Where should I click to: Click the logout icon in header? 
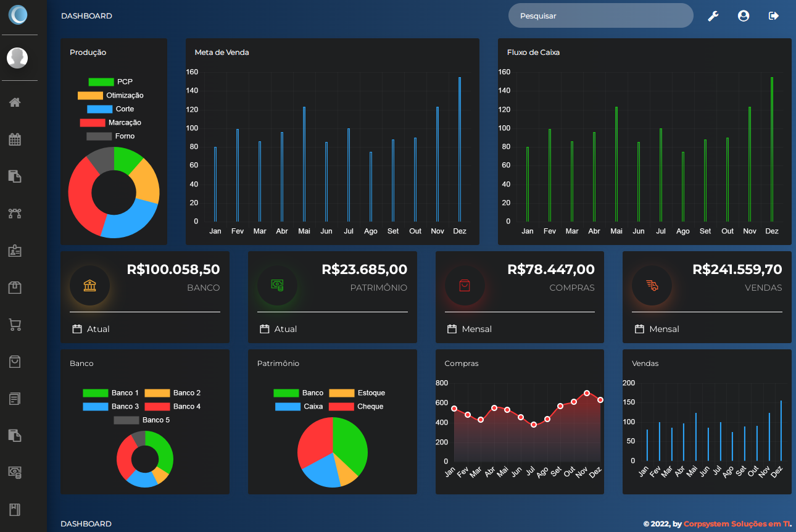[773, 16]
